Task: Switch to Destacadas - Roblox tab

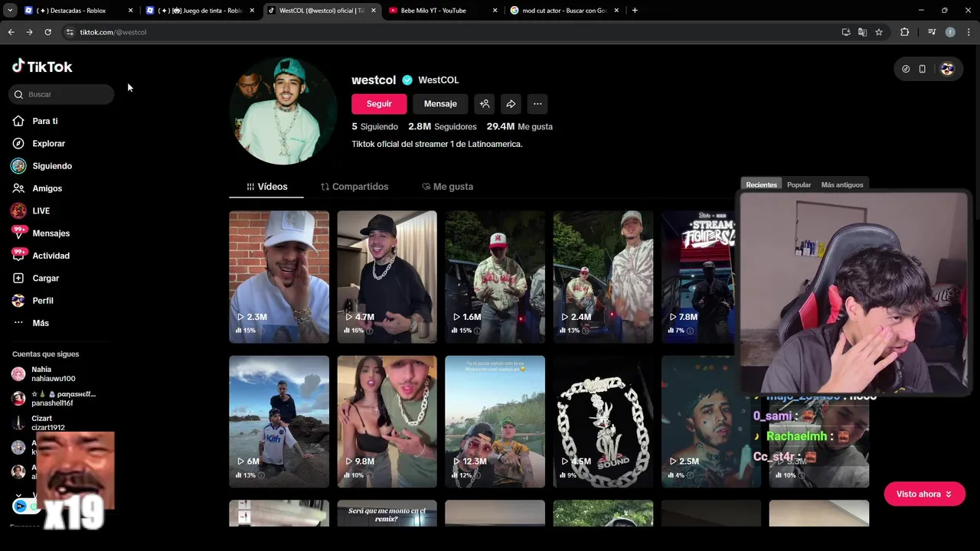Action: point(78,11)
